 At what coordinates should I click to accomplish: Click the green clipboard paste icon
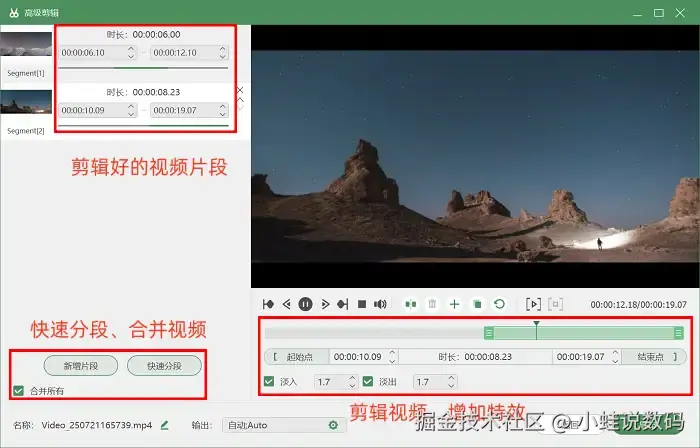477,304
